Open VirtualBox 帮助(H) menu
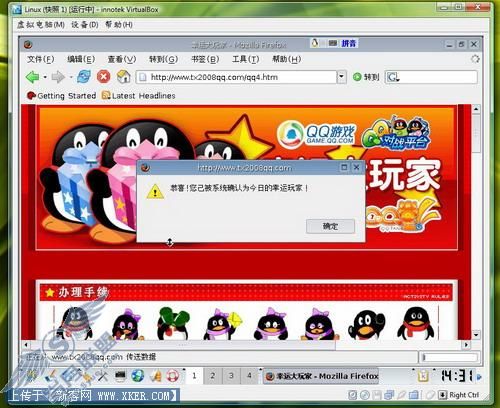Image resolution: width=500 pixels, height=408 pixels. point(119,25)
